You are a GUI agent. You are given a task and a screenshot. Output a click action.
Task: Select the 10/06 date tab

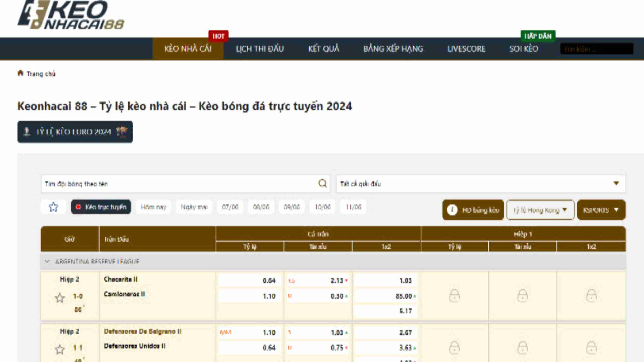point(323,207)
